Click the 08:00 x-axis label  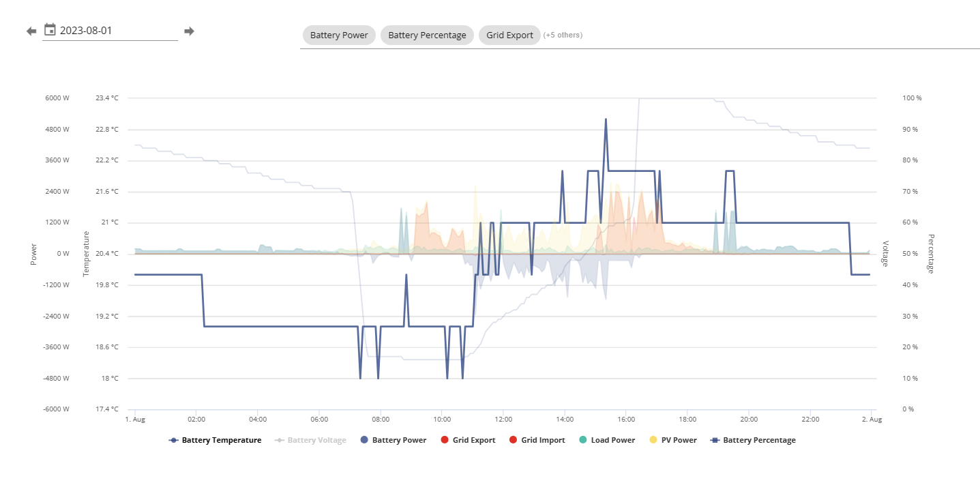[x=381, y=419]
